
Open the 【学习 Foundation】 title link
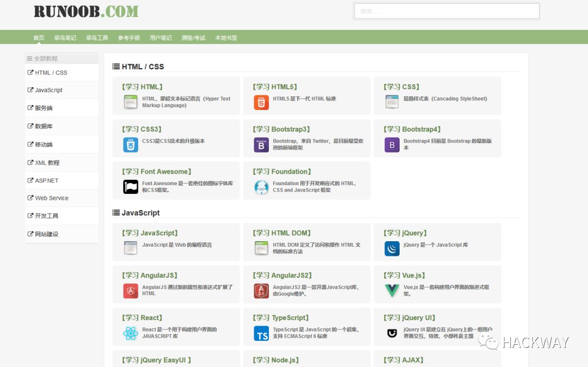(x=281, y=172)
